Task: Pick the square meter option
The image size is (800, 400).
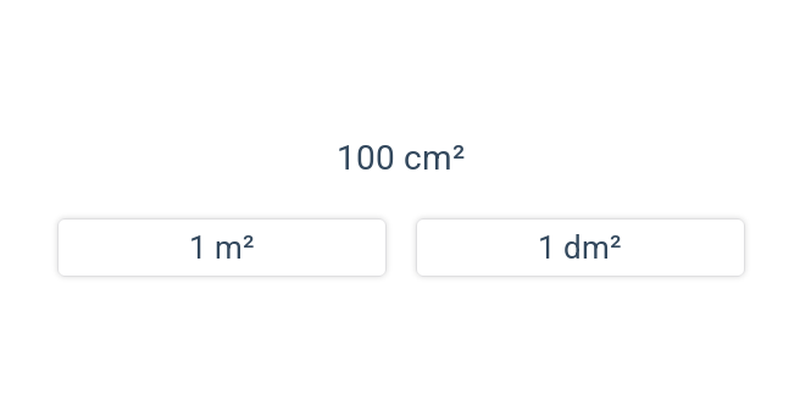Action: pyautogui.click(x=222, y=247)
